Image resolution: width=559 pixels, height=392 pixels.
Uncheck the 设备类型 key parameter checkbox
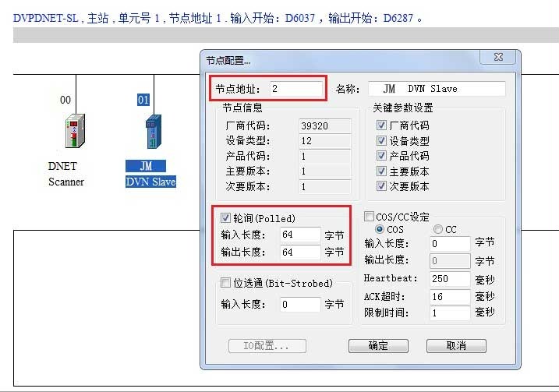click(x=381, y=141)
